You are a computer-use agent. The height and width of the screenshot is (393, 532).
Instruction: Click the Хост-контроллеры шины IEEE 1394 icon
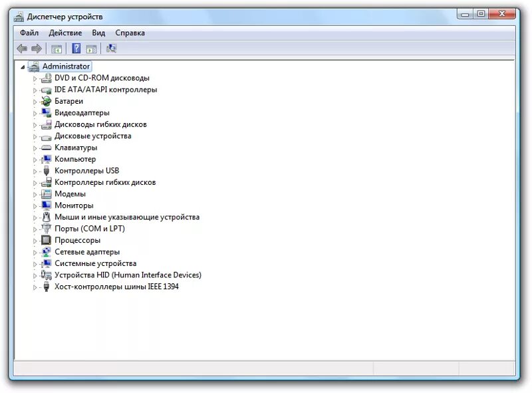(47, 287)
